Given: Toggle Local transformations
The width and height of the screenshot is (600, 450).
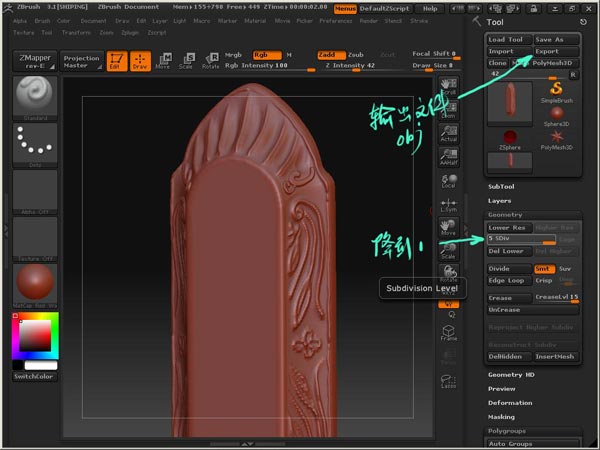Looking at the screenshot, I should pos(448,181).
